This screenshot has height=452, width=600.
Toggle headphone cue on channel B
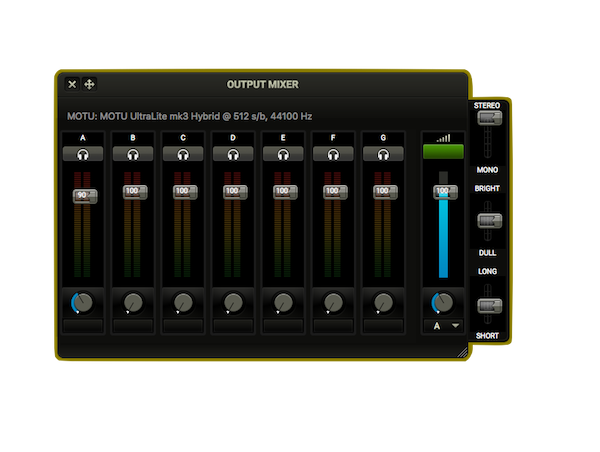coord(133,154)
